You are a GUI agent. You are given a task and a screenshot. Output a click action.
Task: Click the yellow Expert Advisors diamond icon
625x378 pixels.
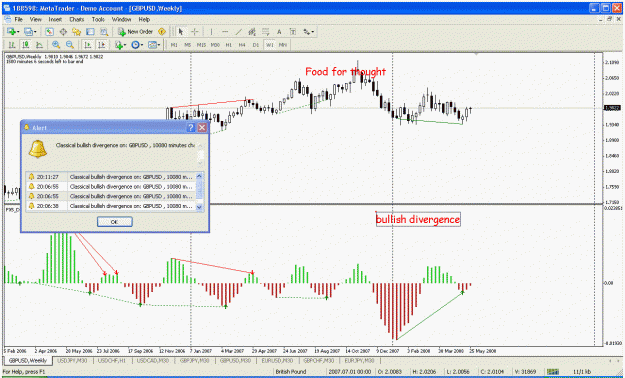pyautogui.click(x=162, y=32)
